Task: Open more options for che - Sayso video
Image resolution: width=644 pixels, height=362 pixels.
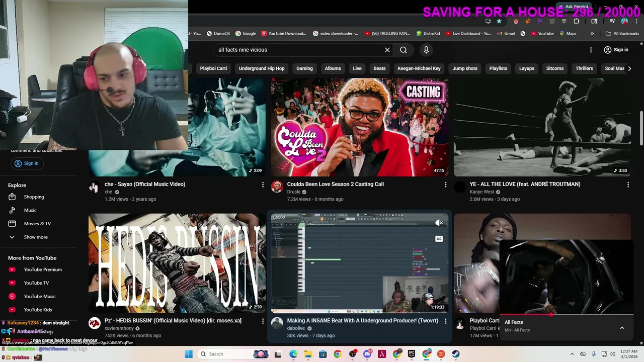Action: pos(263,185)
